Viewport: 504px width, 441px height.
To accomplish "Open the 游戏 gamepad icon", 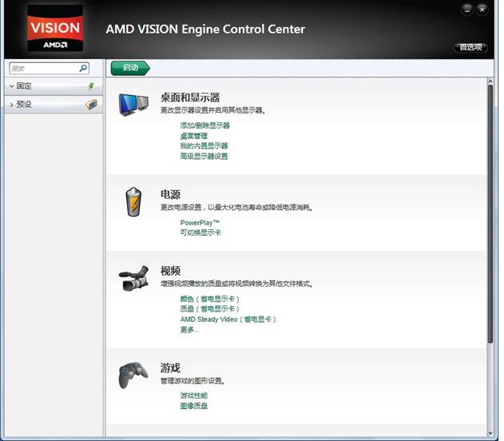I will [x=133, y=375].
